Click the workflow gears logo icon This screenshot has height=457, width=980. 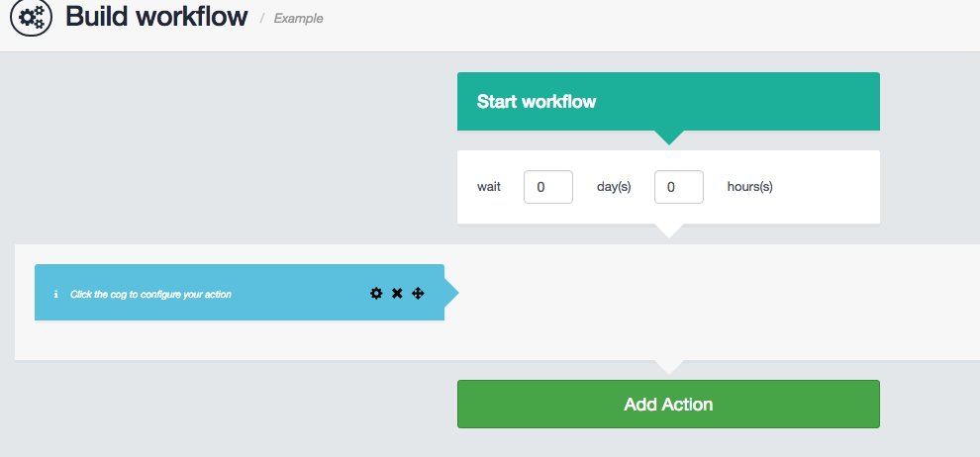[31, 18]
